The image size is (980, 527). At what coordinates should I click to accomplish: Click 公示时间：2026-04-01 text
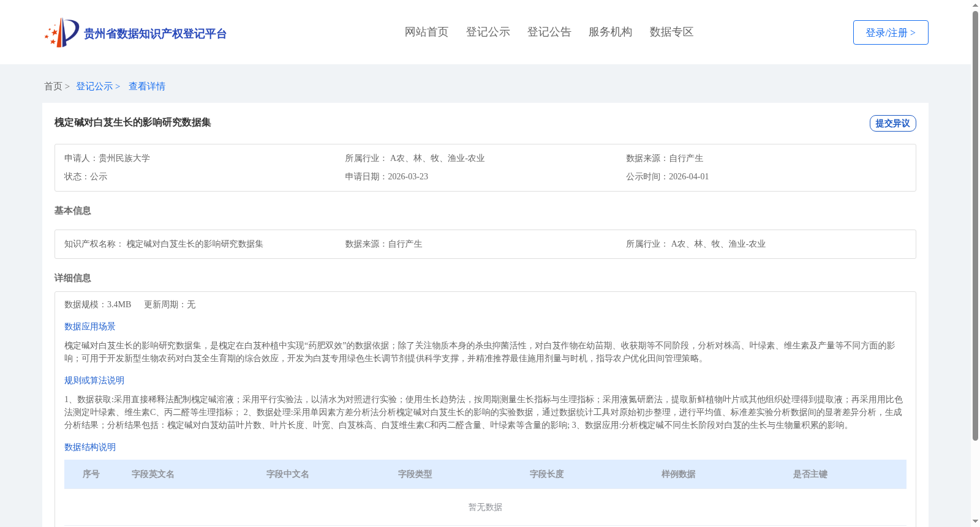tap(667, 176)
